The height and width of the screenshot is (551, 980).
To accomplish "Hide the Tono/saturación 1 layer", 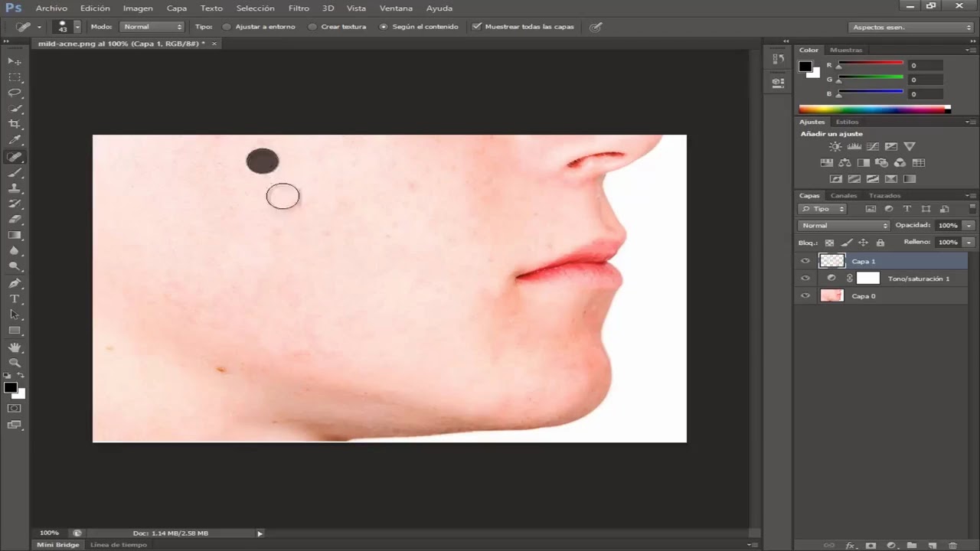I will click(x=805, y=279).
